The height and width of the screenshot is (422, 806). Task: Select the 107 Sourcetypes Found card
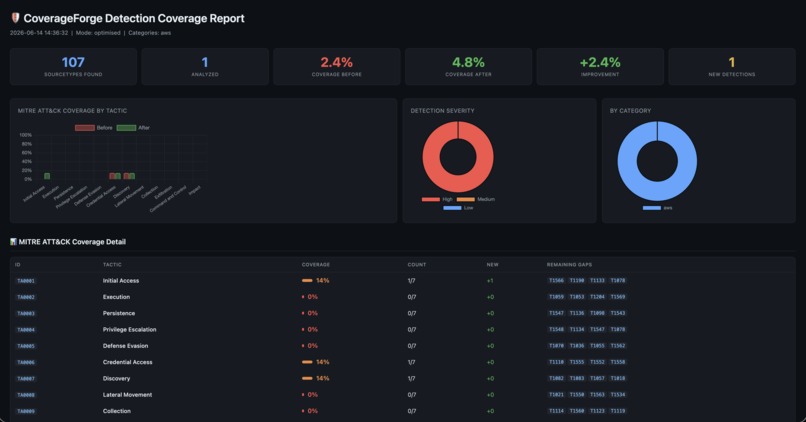pos(73,66)
